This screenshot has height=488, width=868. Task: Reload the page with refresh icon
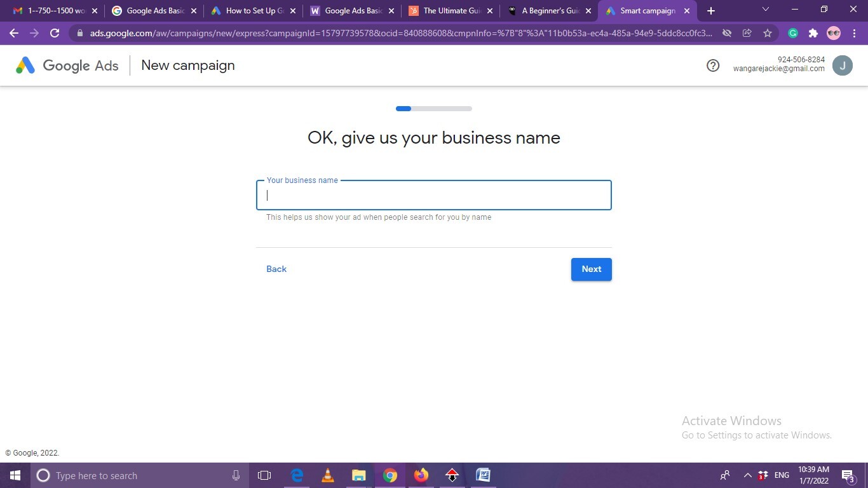coord(55,33)
